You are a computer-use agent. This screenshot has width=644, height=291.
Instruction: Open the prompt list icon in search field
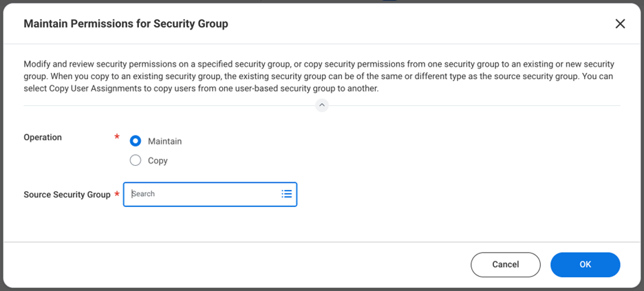click(287, 194)
